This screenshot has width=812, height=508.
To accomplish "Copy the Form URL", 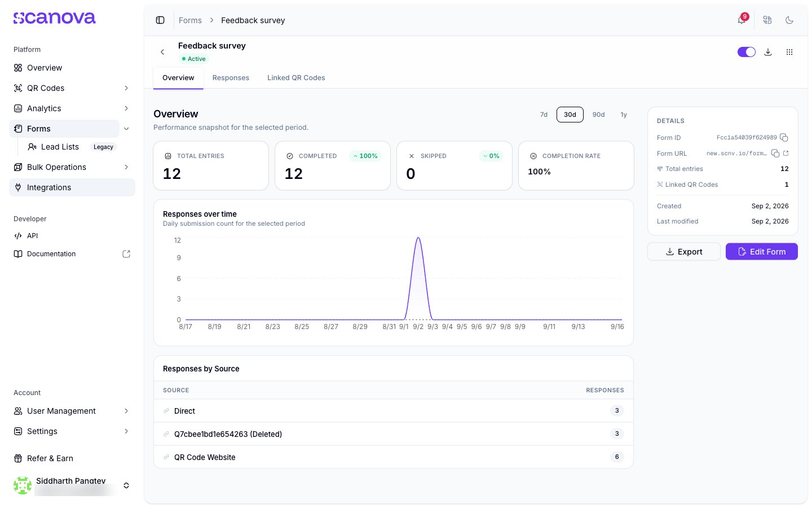I will click(x=775, y=154).
